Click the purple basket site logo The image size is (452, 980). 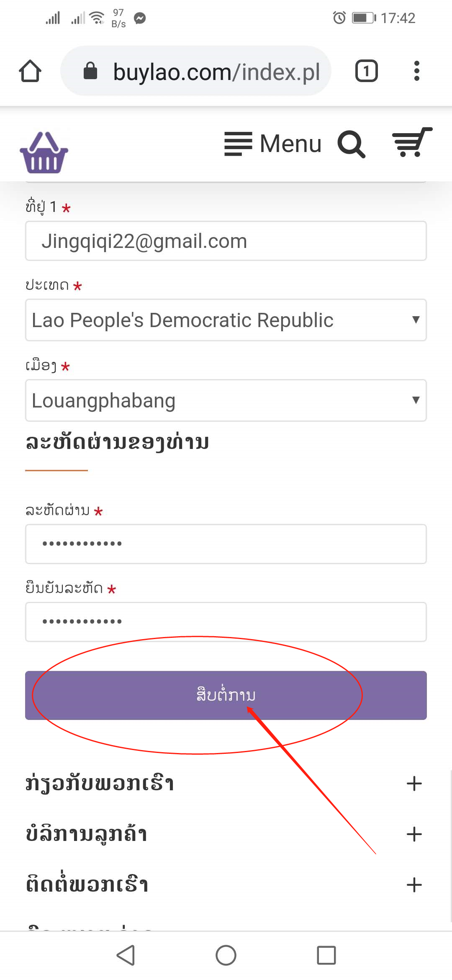pos(44,152)
